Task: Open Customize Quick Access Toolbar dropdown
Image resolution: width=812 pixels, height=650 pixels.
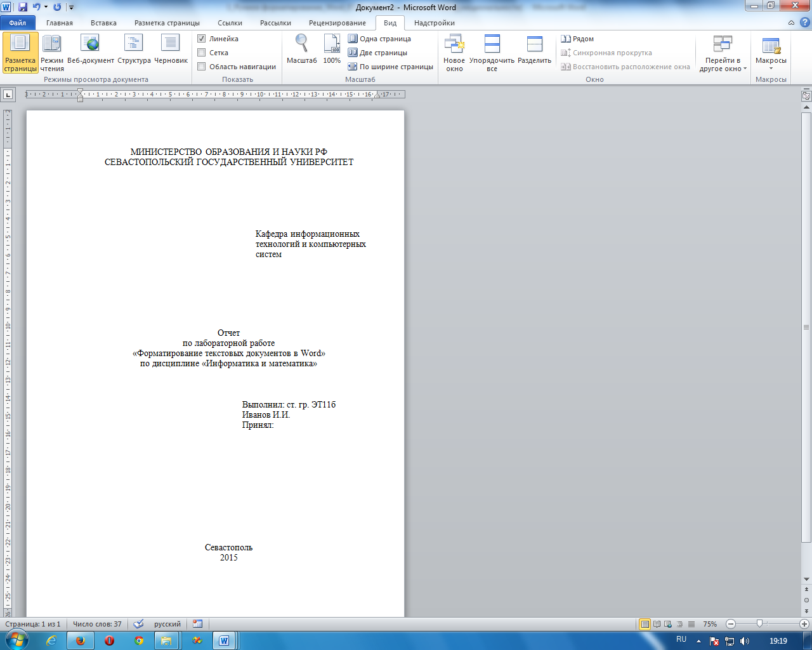Action: [x=71, y=8]
